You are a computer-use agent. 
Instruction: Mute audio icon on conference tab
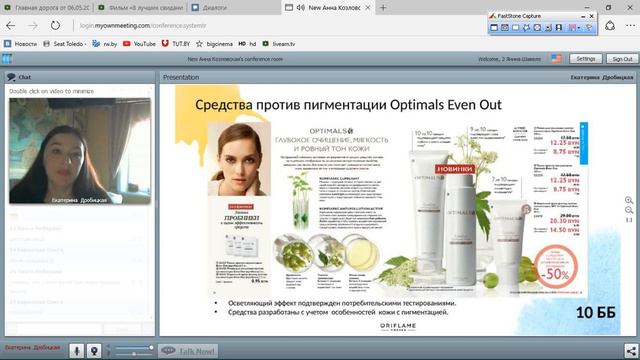point(301,7)
